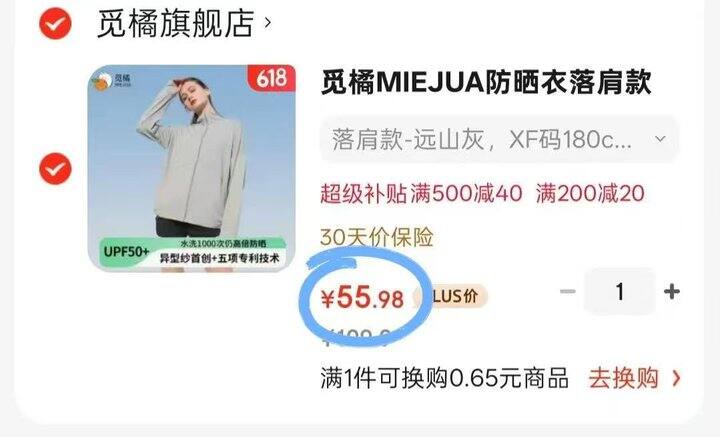Click the variant selector down arrow
720x437 pixels.
point(660,139)
